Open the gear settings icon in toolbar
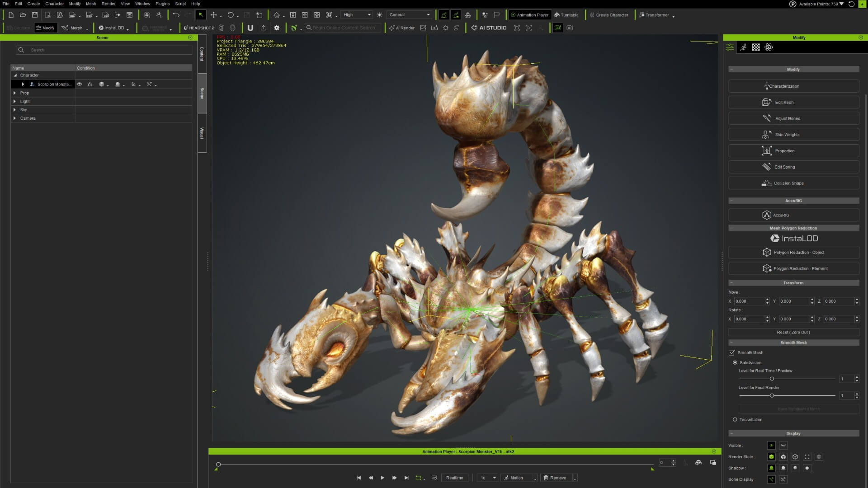Viewport: 868px width, 488px height. pyautogui.click(x=277, y=28)
